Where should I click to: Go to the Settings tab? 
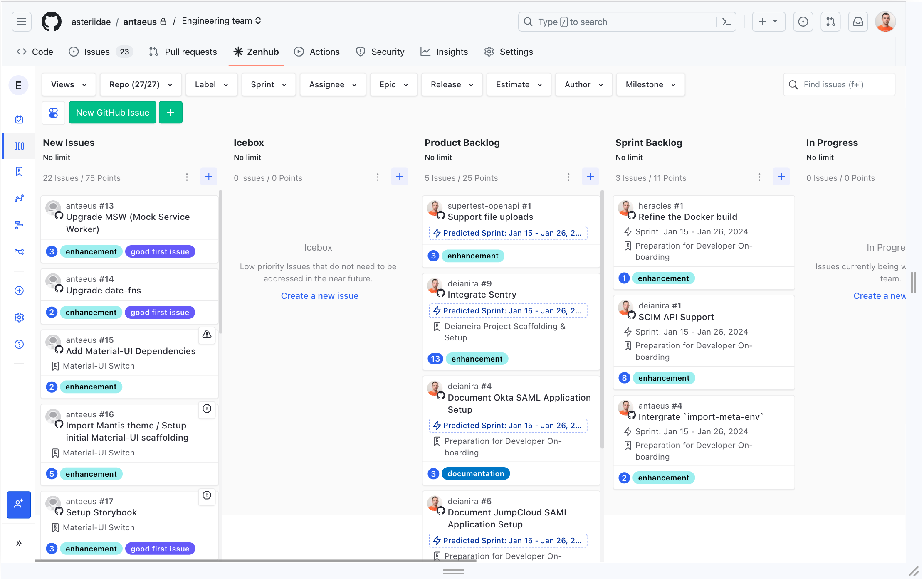pos(509,52)
